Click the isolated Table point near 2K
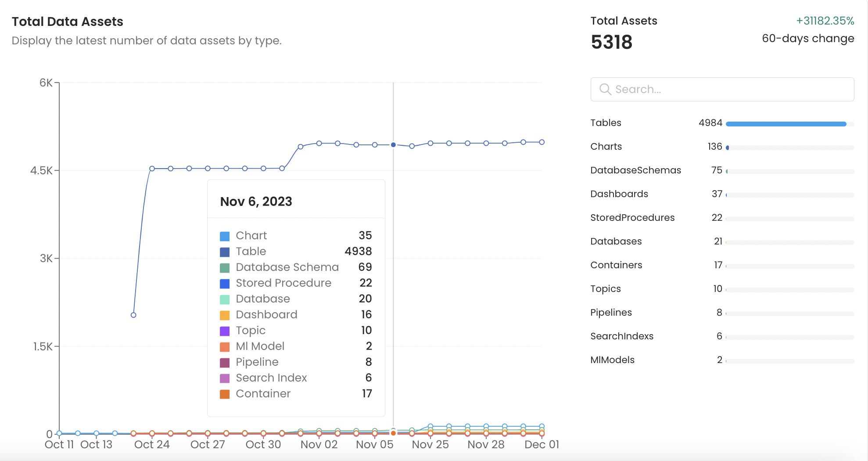 pos(133,315)
